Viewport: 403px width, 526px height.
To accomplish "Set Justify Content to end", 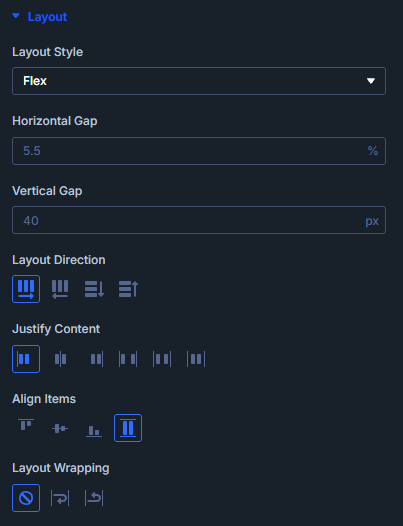I will (97, 359).
